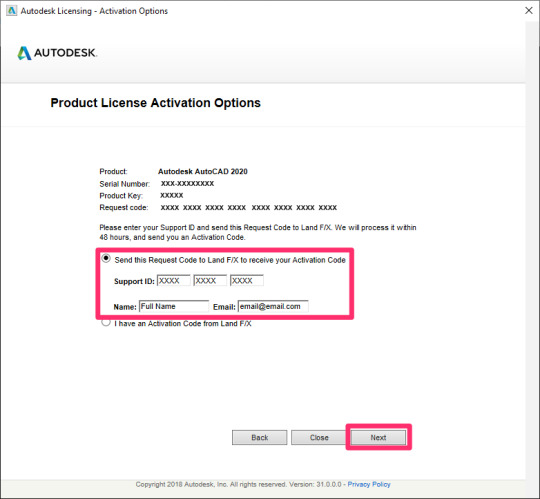Image resolution: width=540 pixels, height=499 pixels.
Task: Click the Request code value text
Action: 249,208
